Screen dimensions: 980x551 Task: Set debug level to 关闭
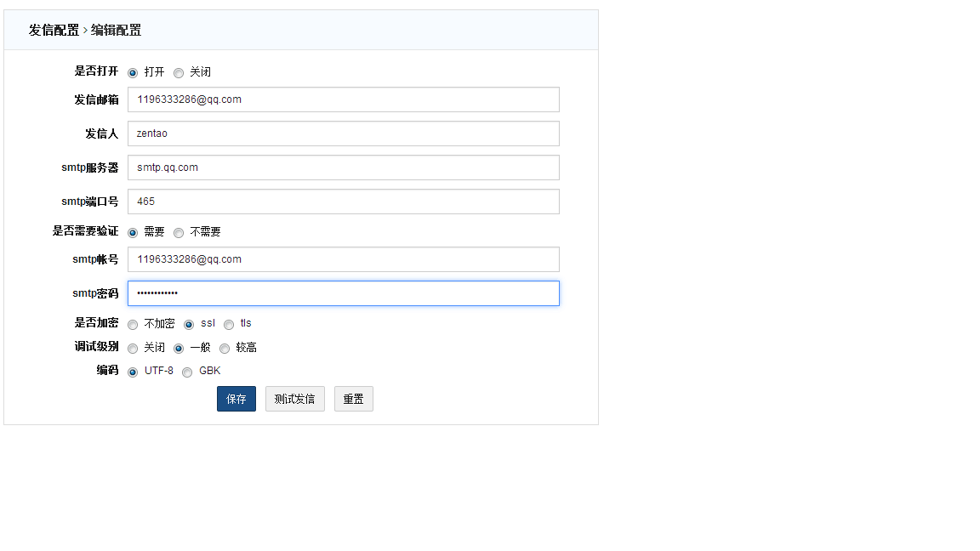133,349
